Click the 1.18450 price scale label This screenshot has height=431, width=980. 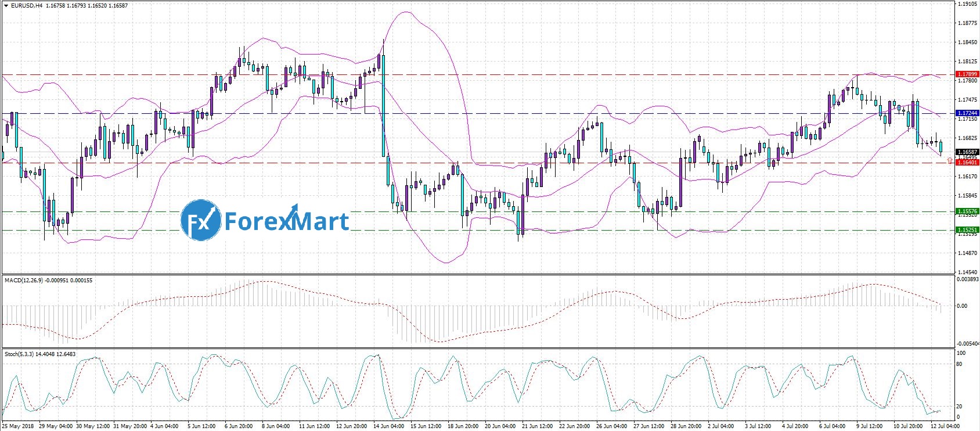coord(967,42)
